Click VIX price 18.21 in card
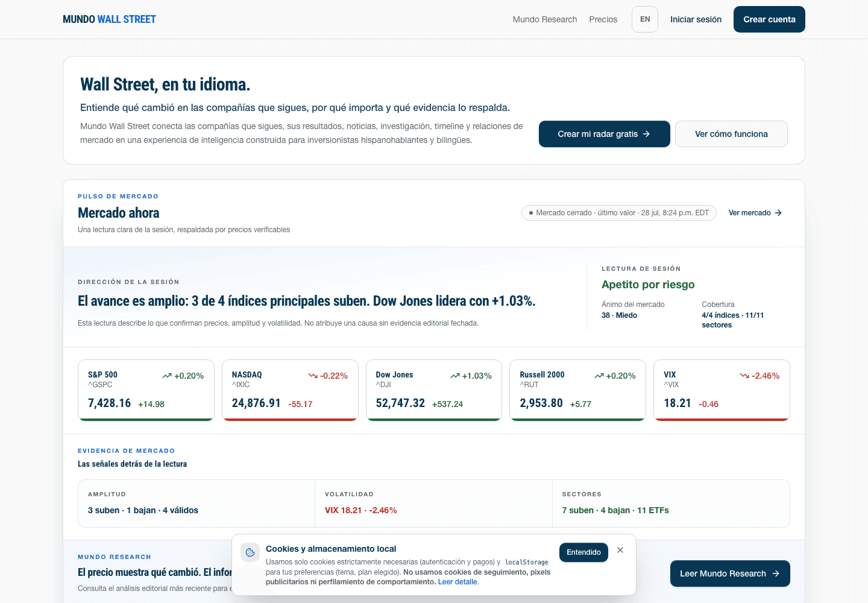This screenshot has width=868, height=603. (678, 403)
